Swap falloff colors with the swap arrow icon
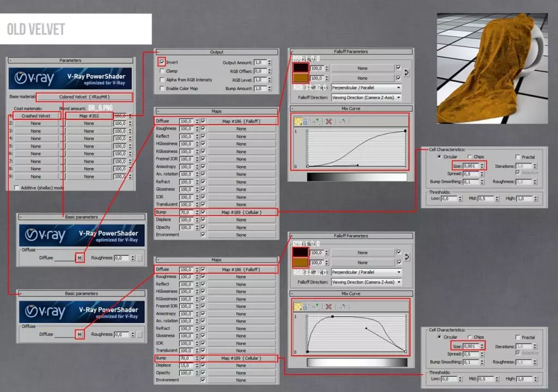Screen dimensions: 558x392 pos(407,73)
